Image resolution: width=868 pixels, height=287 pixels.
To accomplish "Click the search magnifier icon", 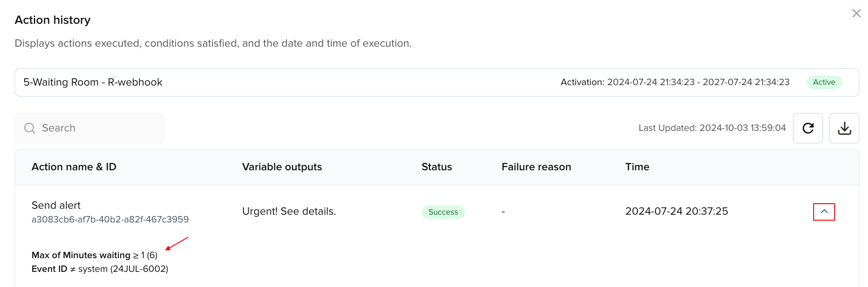I will pyautogui.click(x=30, y=128).
